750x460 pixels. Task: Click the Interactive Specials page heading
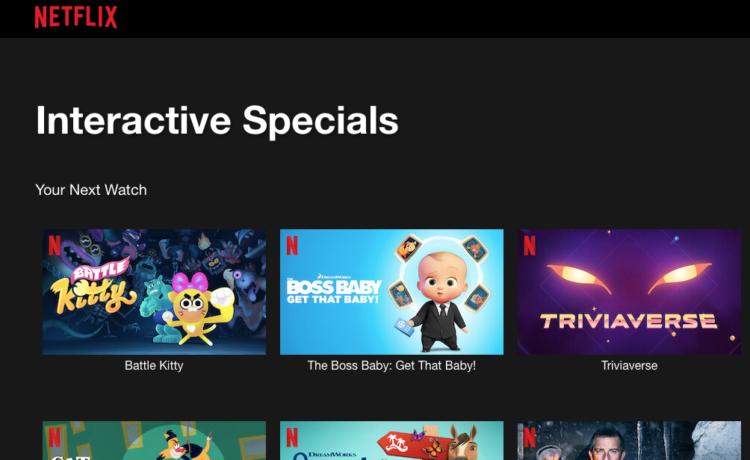point(217,121)
